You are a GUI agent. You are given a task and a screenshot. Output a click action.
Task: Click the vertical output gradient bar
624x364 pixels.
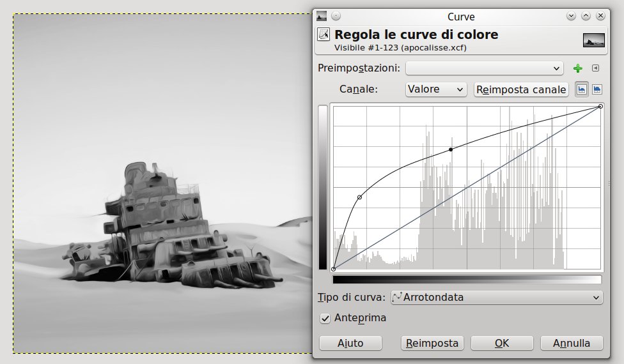[x=323, y=188]
